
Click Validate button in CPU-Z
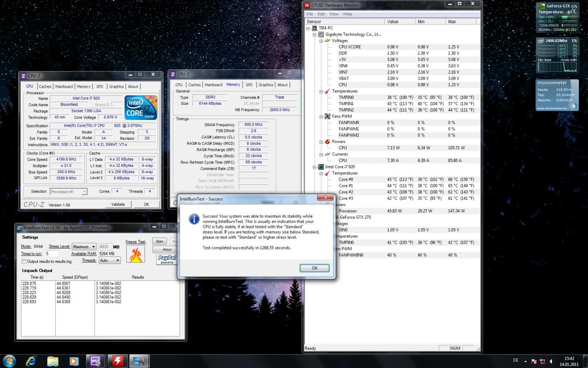(x=118, y=204)
